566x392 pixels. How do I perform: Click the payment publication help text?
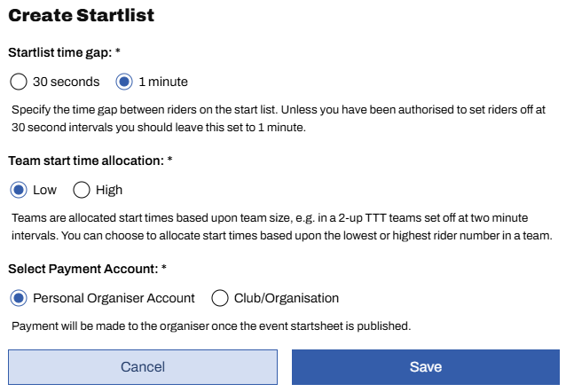click(x=211, y=325)
